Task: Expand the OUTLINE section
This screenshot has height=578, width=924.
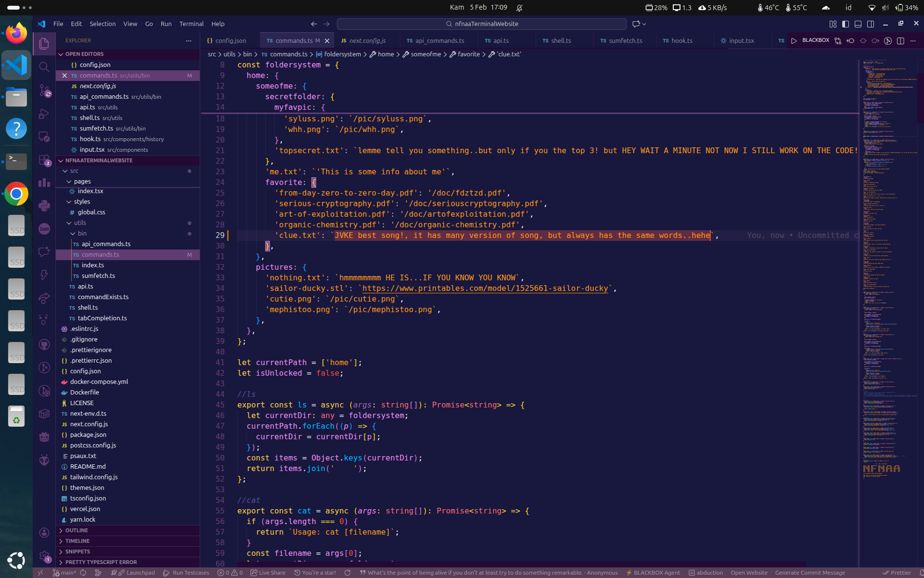Action: 77,530
